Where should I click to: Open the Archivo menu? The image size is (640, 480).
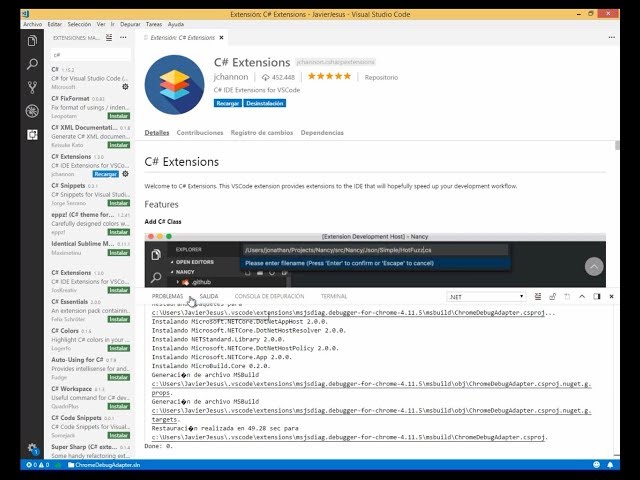click(x=33, y=24)
